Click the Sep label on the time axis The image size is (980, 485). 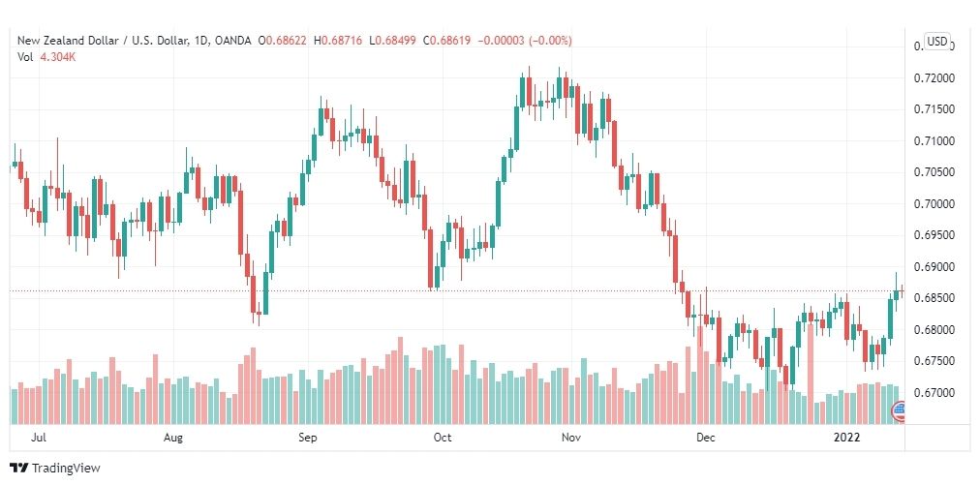308,438
